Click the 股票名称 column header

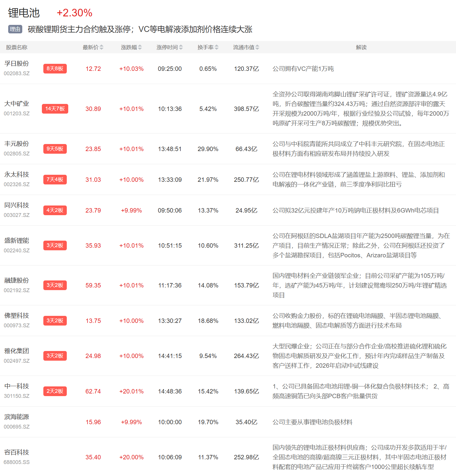coord(17,47)
